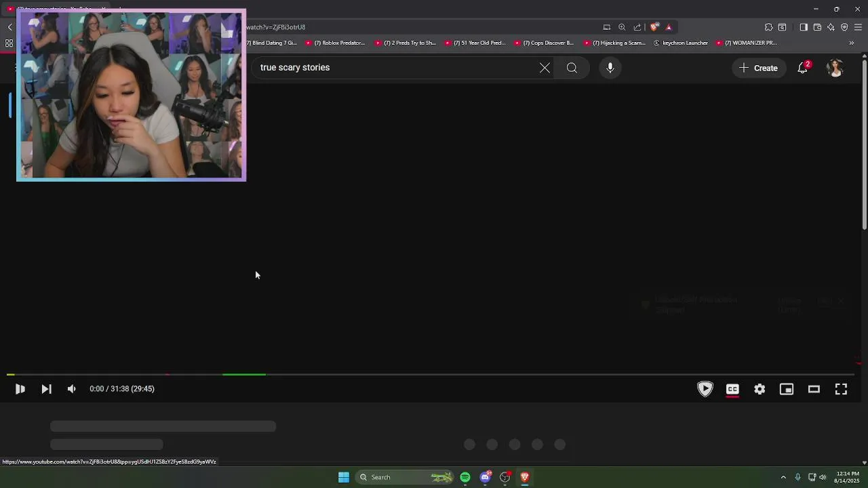Click the address bar URL
The width and height of the screenshot is (868, 488).
click(276, 27)
